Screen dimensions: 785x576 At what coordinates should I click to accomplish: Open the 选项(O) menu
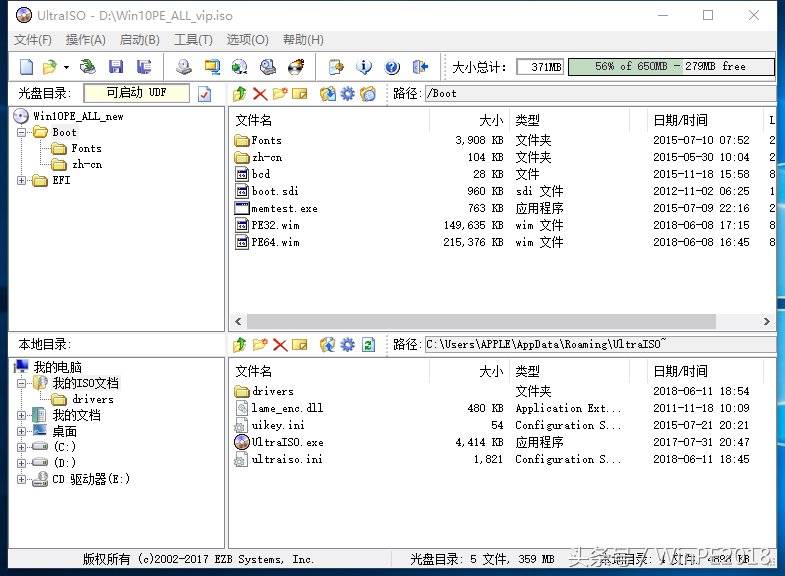point(247,40)
